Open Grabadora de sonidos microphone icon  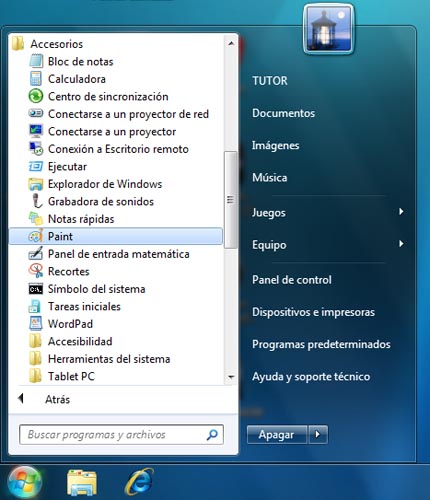click(36, 201)
